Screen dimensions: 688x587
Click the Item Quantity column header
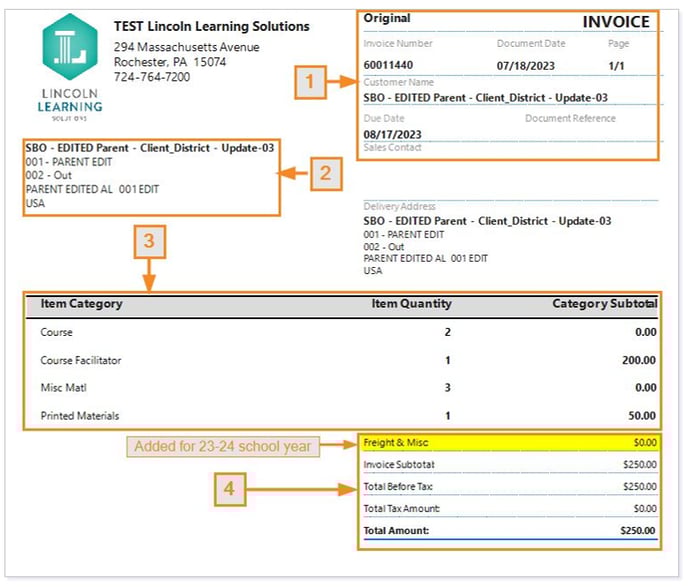(x=412, y=304)
